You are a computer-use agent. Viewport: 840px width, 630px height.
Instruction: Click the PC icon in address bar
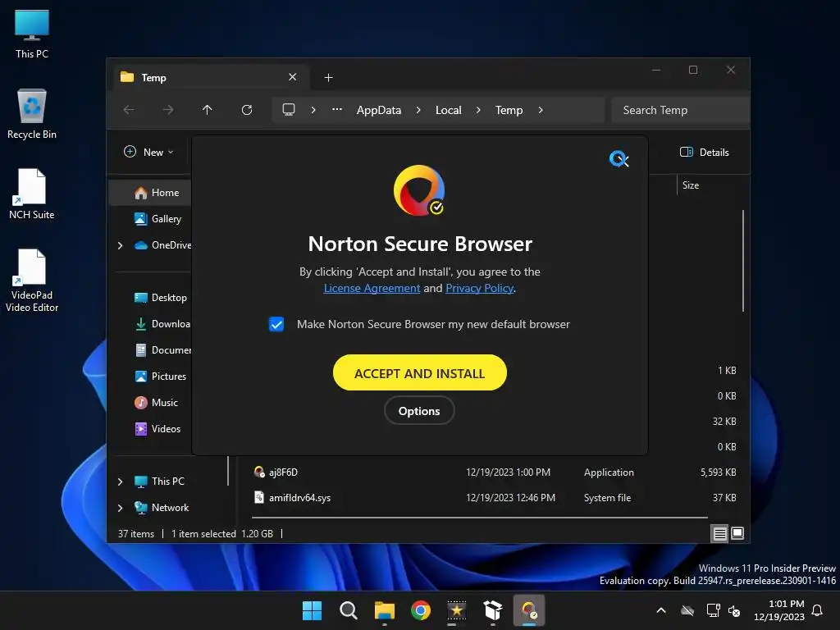[289, 110]
